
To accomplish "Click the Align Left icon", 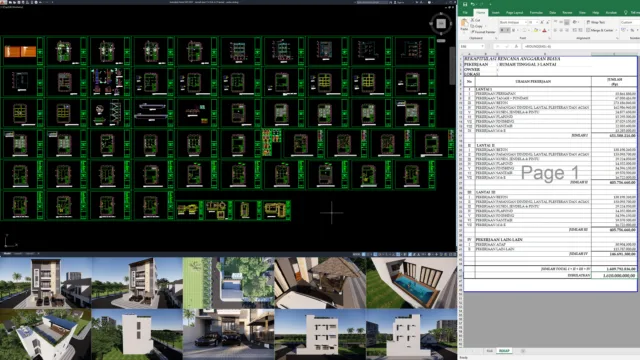I will coord(556,30).
